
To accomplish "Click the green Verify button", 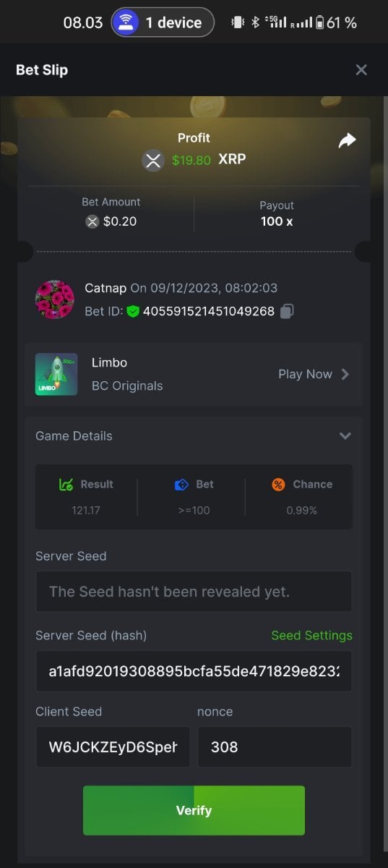I will (194, 810).
